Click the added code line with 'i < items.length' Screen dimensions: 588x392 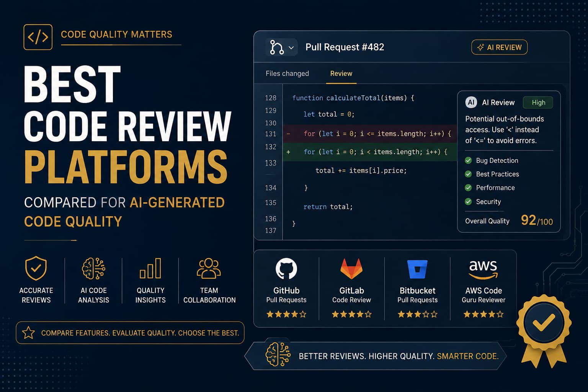[375, 152]
